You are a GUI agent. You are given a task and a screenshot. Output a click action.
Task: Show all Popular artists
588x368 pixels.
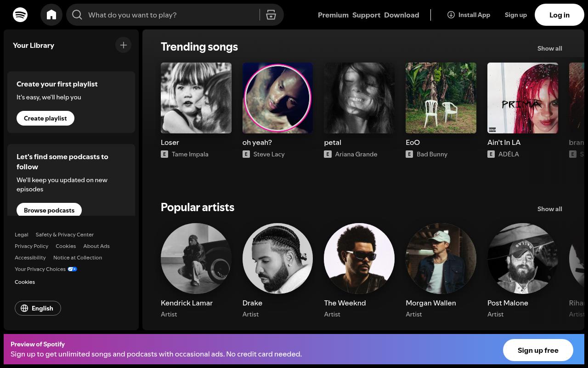point(549,209)
